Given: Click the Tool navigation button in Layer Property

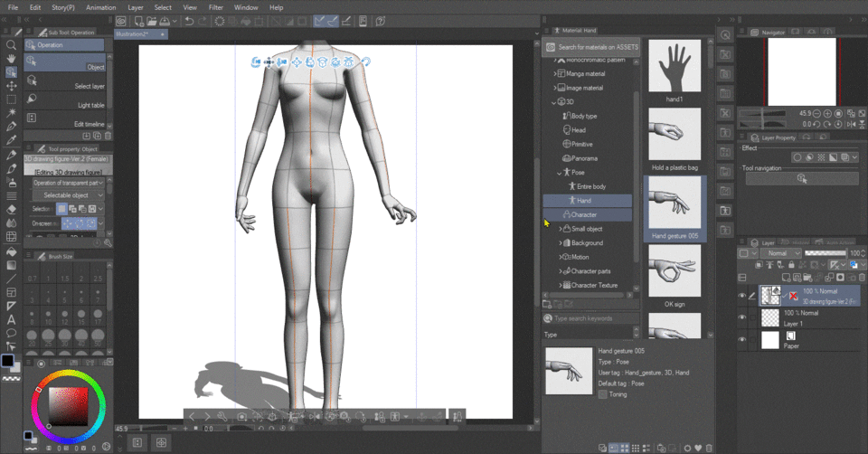Looking at the screenshot, I should click(800, 179).
